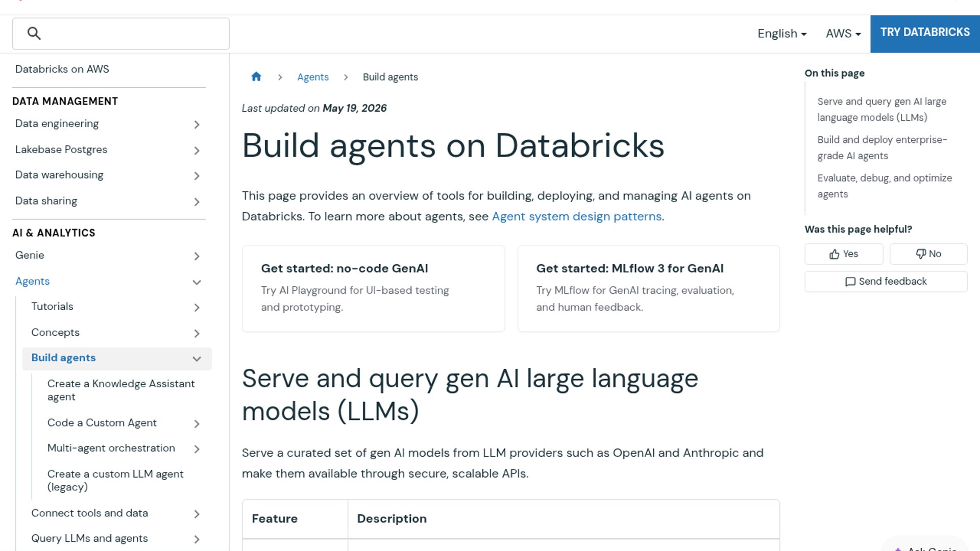The image size is (980, 551).
Task: Open the Send feedback button
Action: (x=886, y=282)
